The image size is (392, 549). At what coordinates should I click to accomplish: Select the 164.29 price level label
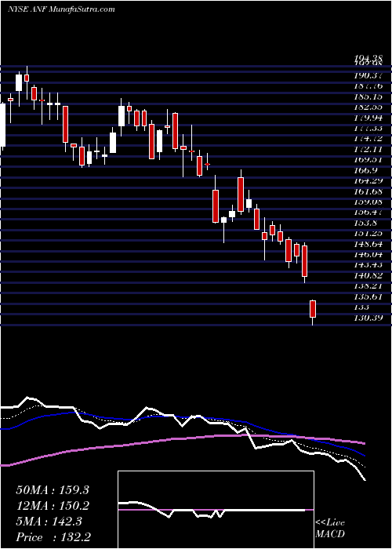coord(368,180)
